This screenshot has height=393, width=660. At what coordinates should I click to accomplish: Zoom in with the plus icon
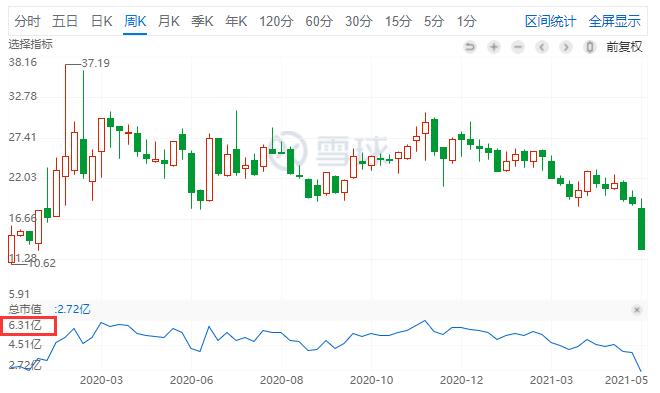(494, 47)
